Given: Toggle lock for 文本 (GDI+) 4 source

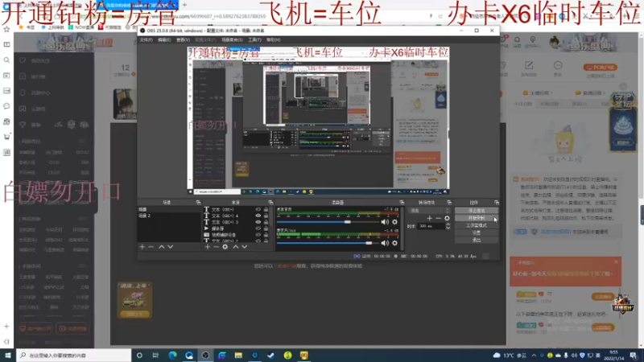Looking at the screenshot, I should (x=266, y=216).
